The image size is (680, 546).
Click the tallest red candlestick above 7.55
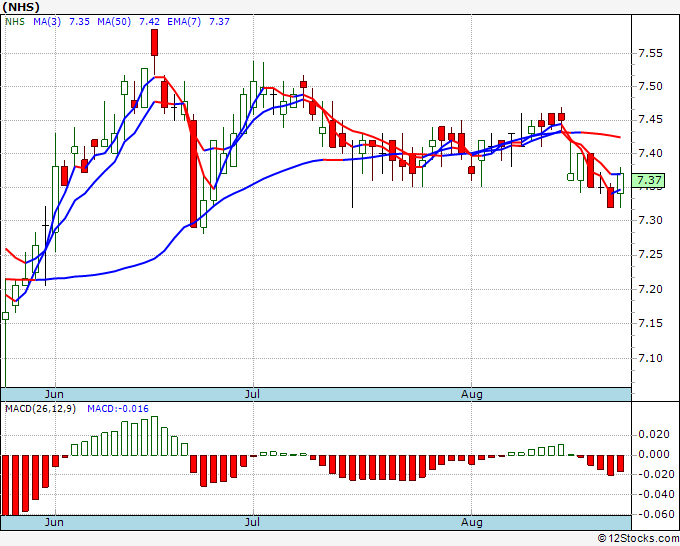click(x=154, y=43)
